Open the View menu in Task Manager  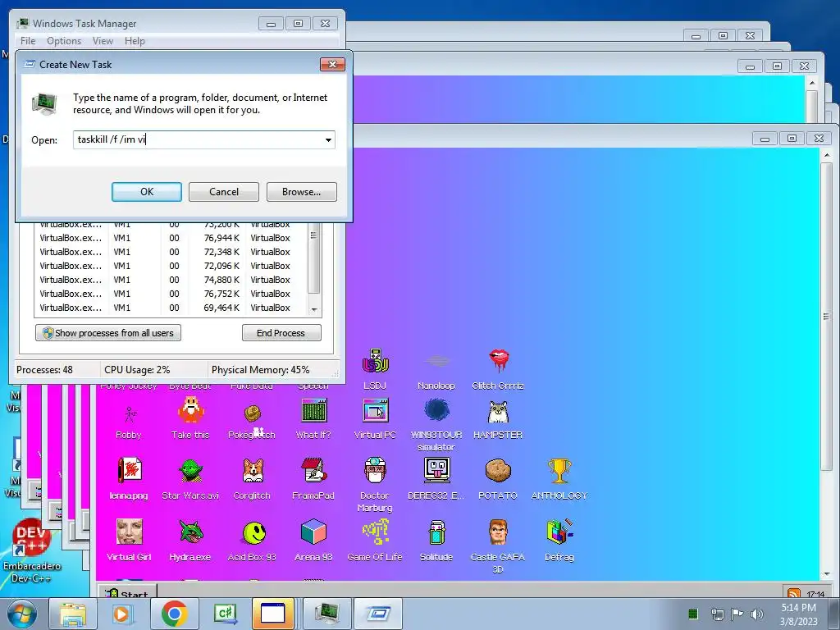pyautogui.click(x=103, y=41)
